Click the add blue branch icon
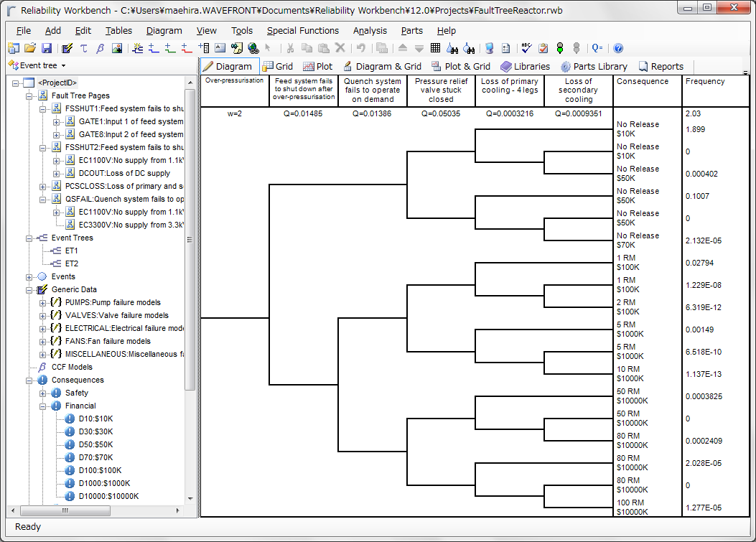The width and height of the screenshot is (756, 542). coord(154,47)
